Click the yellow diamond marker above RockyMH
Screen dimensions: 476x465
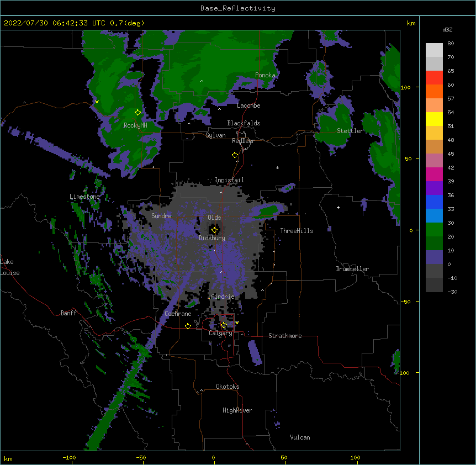[x=138, y=113]
